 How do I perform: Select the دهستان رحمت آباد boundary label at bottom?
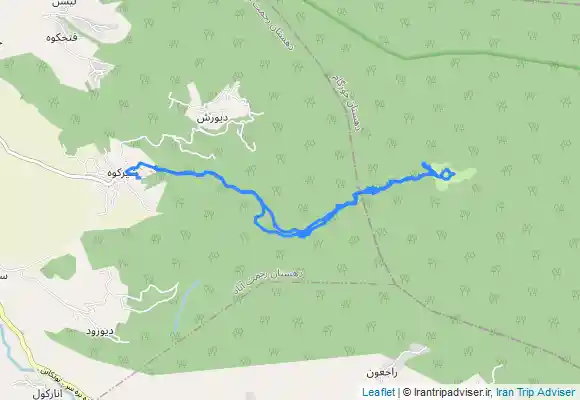coord(269,281)
